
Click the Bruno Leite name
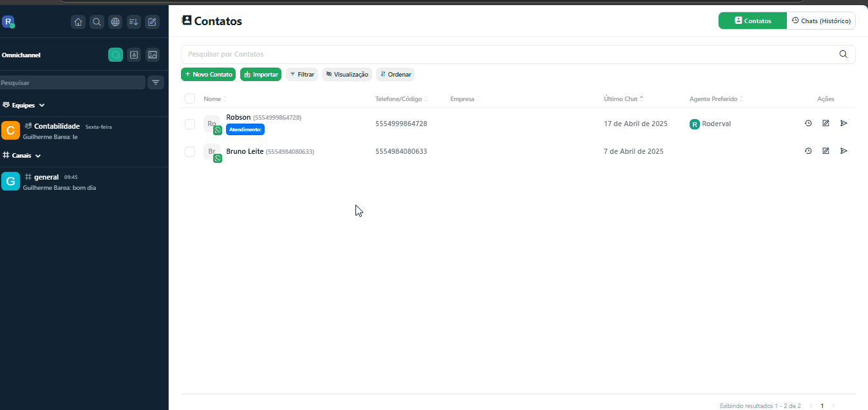click(245, 151)
